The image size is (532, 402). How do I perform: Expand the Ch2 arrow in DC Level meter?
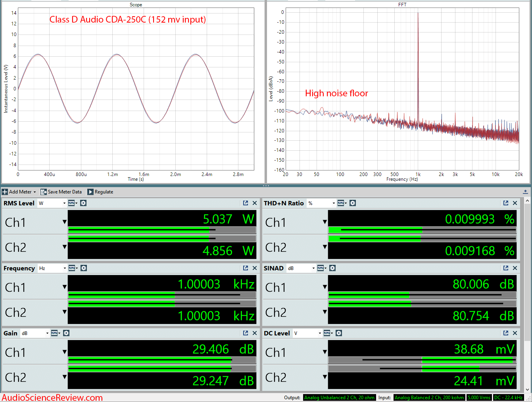[x=325, y=377]
